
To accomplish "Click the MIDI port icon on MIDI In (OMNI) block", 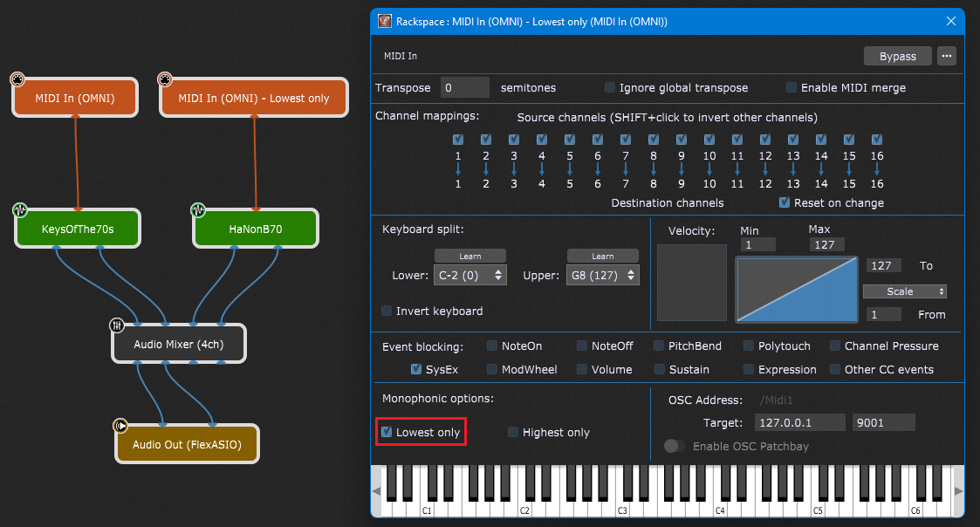I will tap(17, 79).
